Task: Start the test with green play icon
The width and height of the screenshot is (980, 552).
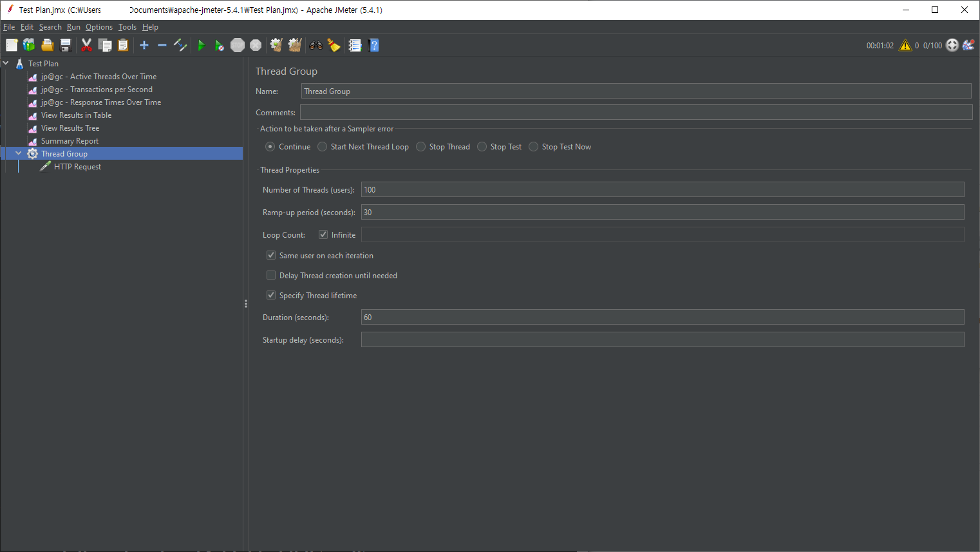Action: 202,45
